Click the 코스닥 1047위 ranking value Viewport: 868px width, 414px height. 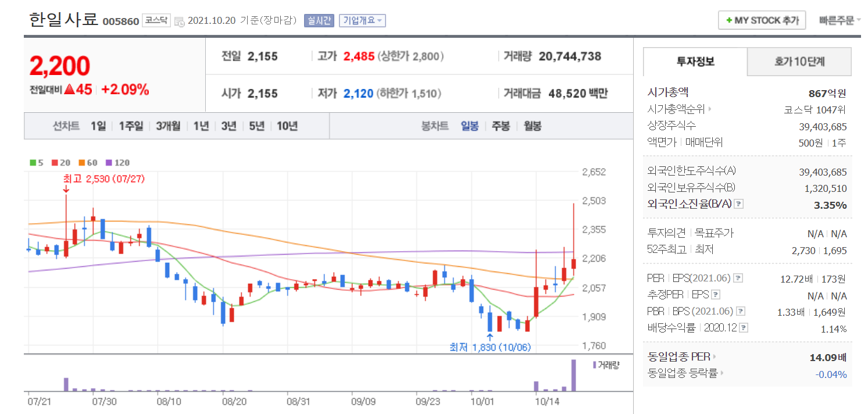(816, 109)
